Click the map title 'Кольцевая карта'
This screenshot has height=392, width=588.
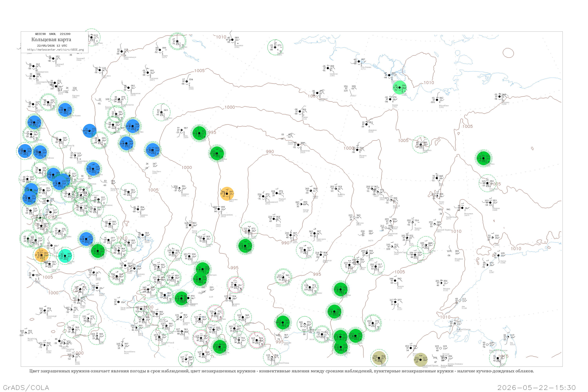pos(51,40)
